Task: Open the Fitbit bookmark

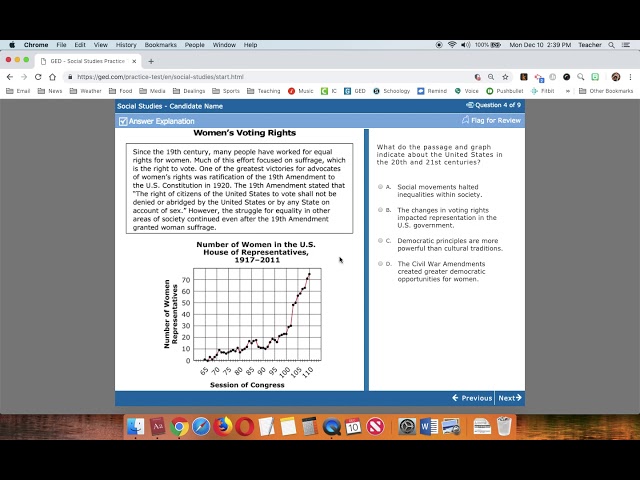Action: pos(542,91)
